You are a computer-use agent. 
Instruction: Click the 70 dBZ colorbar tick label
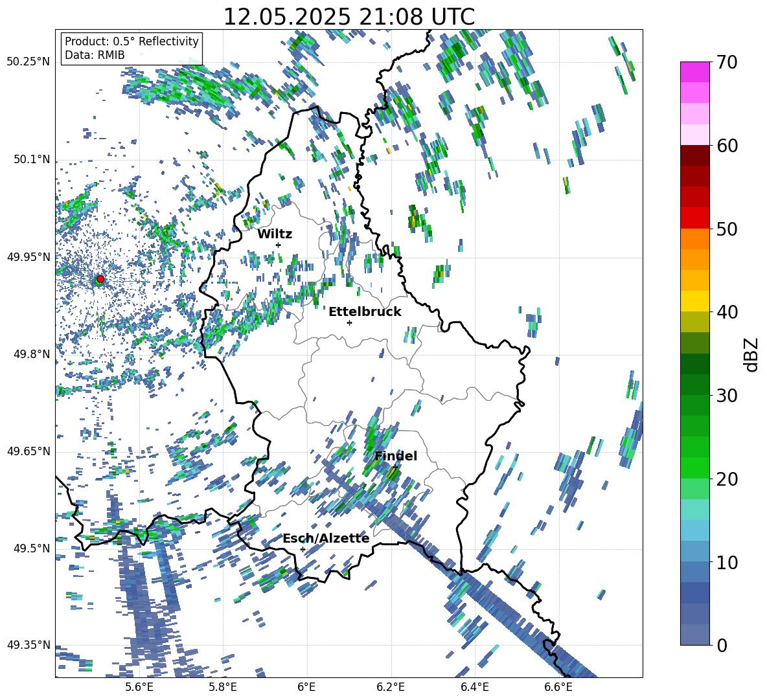tap(726, 63)
